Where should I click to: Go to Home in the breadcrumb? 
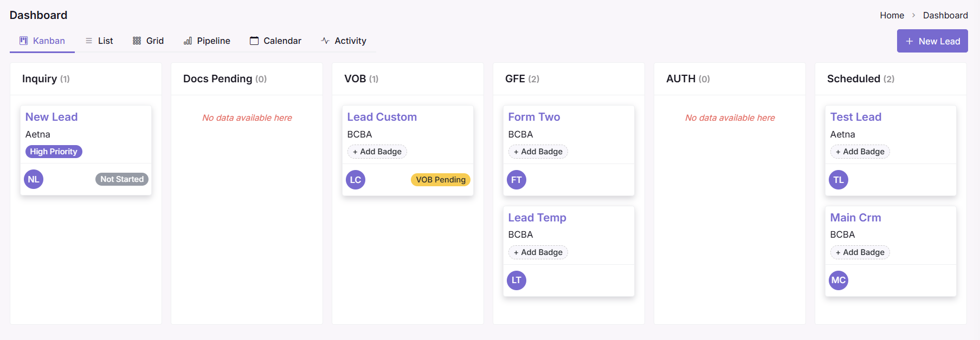click(892, 15)
